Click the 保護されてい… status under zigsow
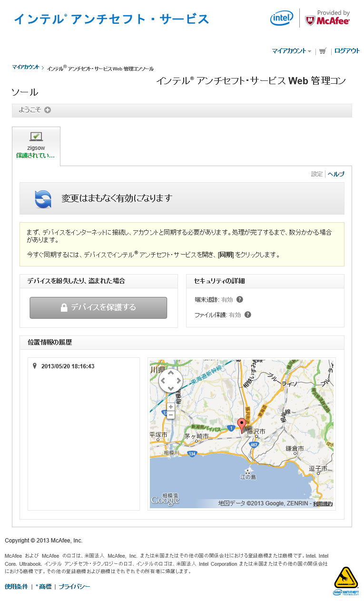The width and height of the screenshot is (364, 601). [35, 156]
